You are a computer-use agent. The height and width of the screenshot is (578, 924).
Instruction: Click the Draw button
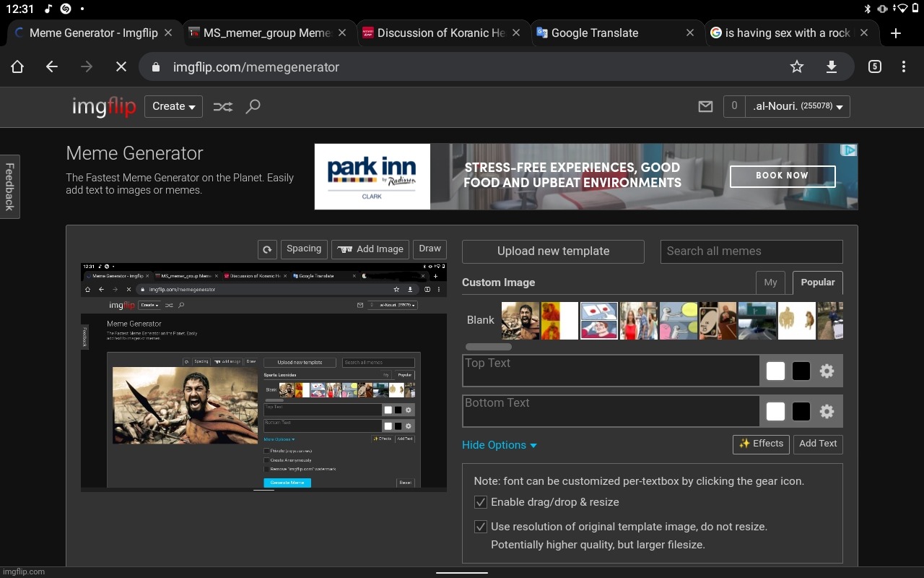430,249
